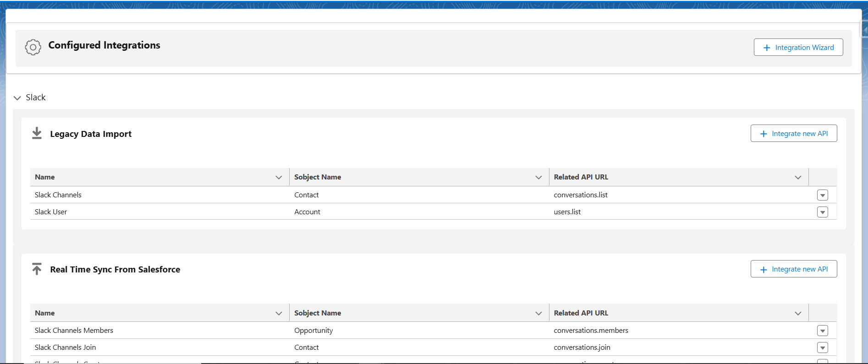This screenshot has width=868, height=364.
Task: Click the conversations.members API URL cell
Action: [x=679, y=330]
